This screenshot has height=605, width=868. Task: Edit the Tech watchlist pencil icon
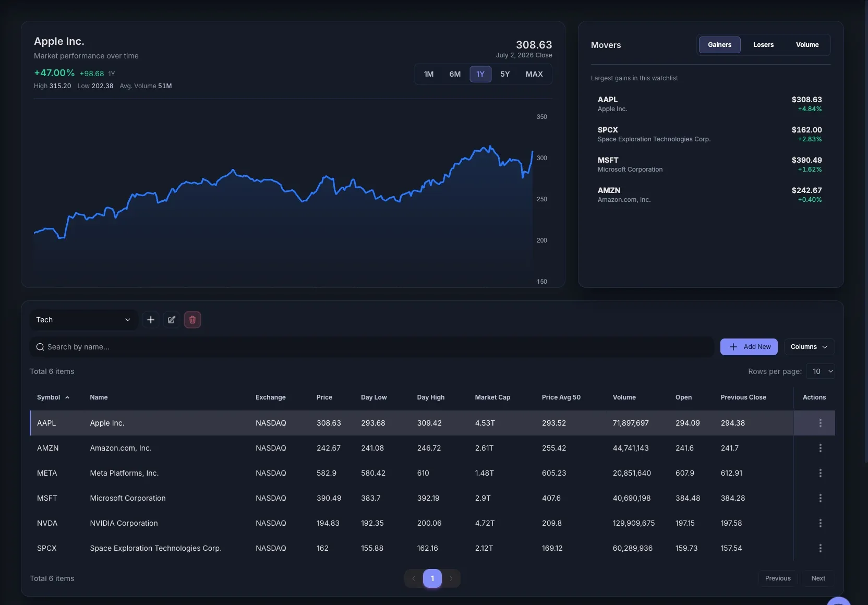click(x=172, y=320)
